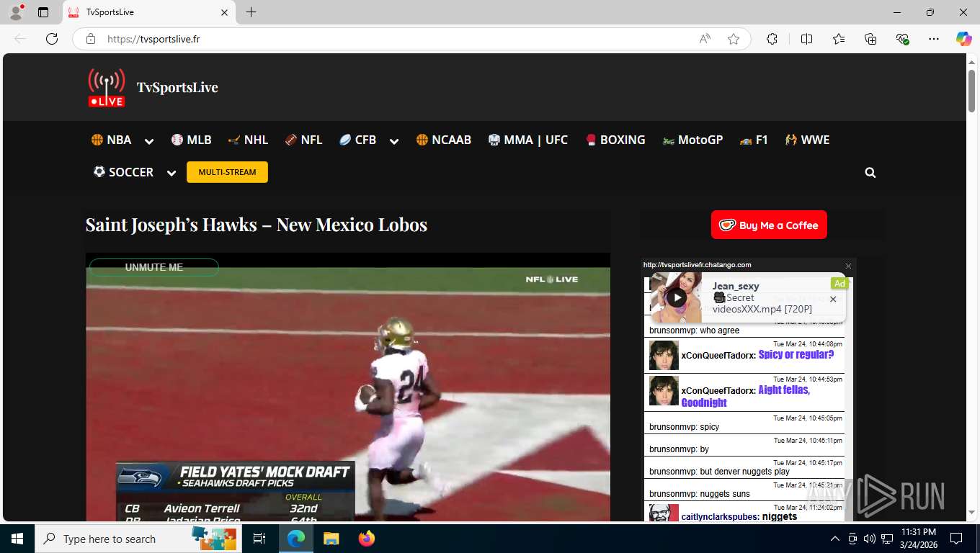Image resolution: width=980 pixels, height=553 pixels.
Task: Open Windows Start menu
Action: point(17,539)
